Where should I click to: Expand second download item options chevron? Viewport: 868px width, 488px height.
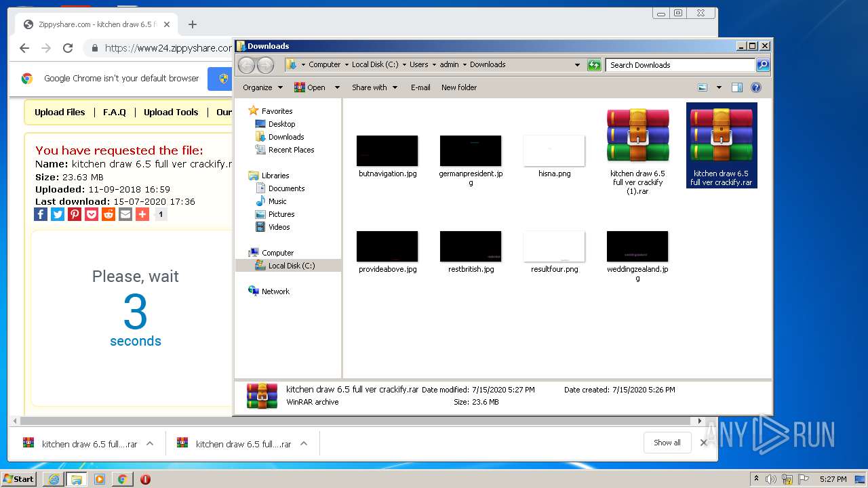[x=304, y=444]
